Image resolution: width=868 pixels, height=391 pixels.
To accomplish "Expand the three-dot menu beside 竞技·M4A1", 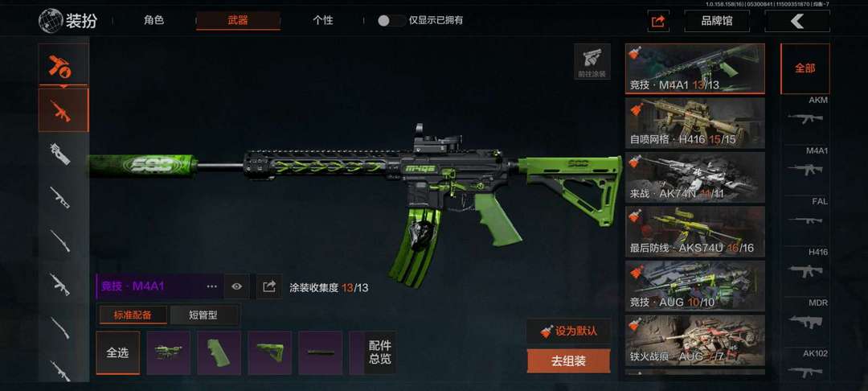I will click(x=211, y=286).
